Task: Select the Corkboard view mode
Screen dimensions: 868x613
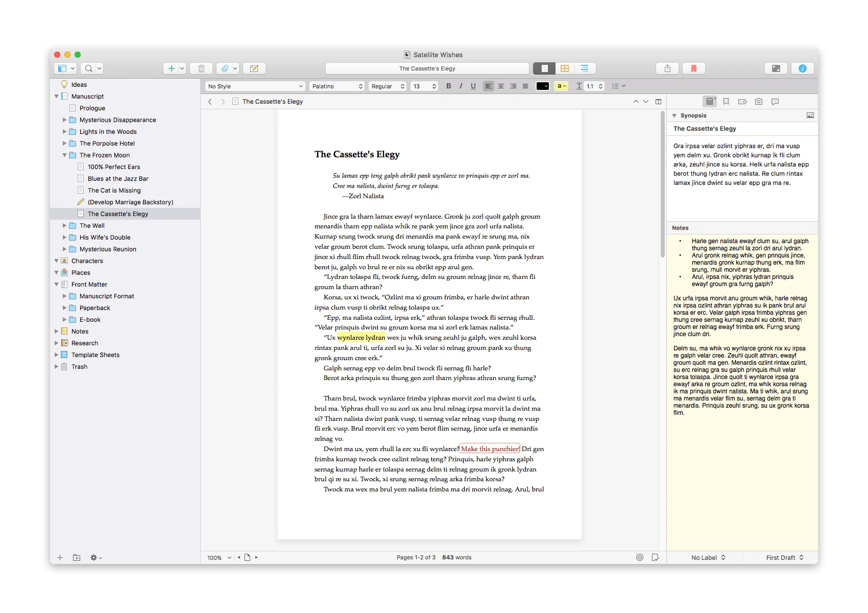Action: (564, 68)
